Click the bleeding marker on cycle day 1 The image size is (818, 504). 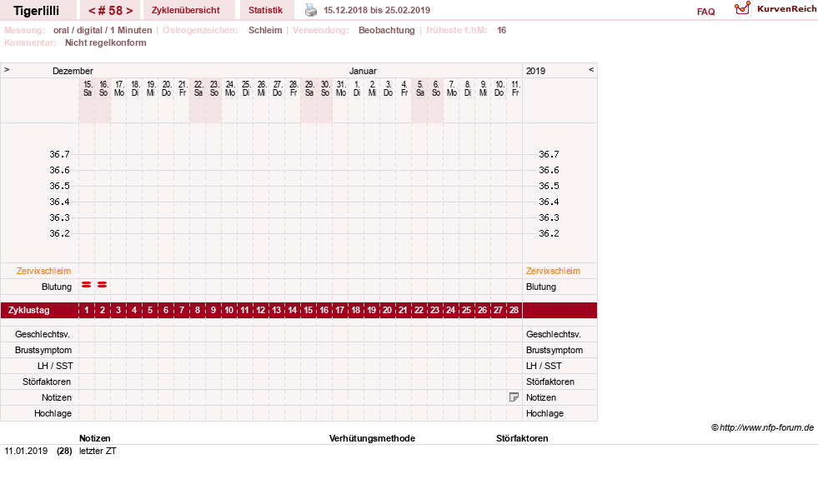[x=87, y=285]
